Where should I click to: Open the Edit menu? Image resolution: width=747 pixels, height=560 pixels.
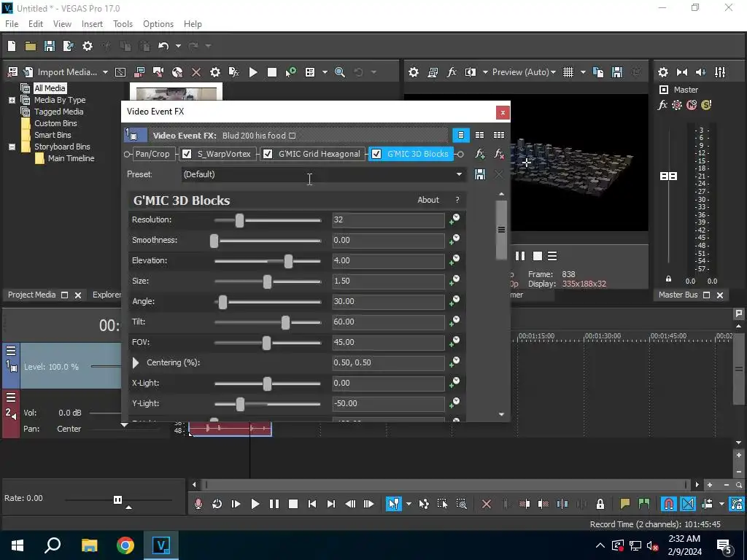[36, 24]
